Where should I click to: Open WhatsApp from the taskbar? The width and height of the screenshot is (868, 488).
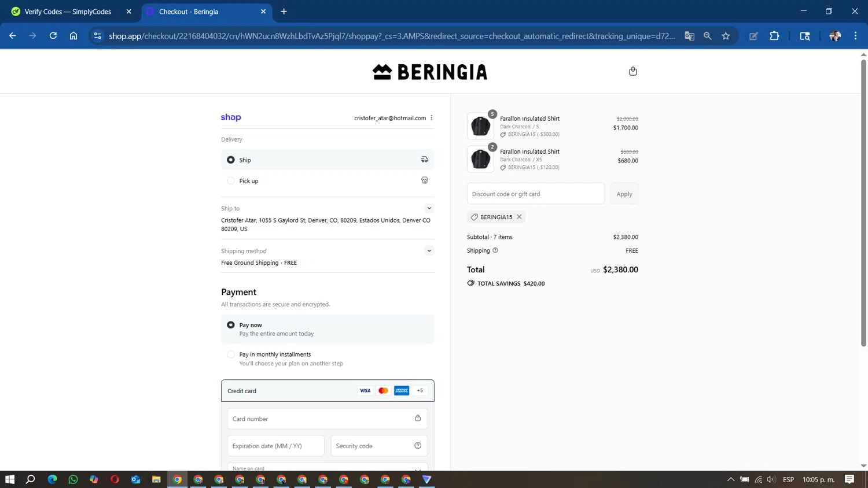coord(73,479)
